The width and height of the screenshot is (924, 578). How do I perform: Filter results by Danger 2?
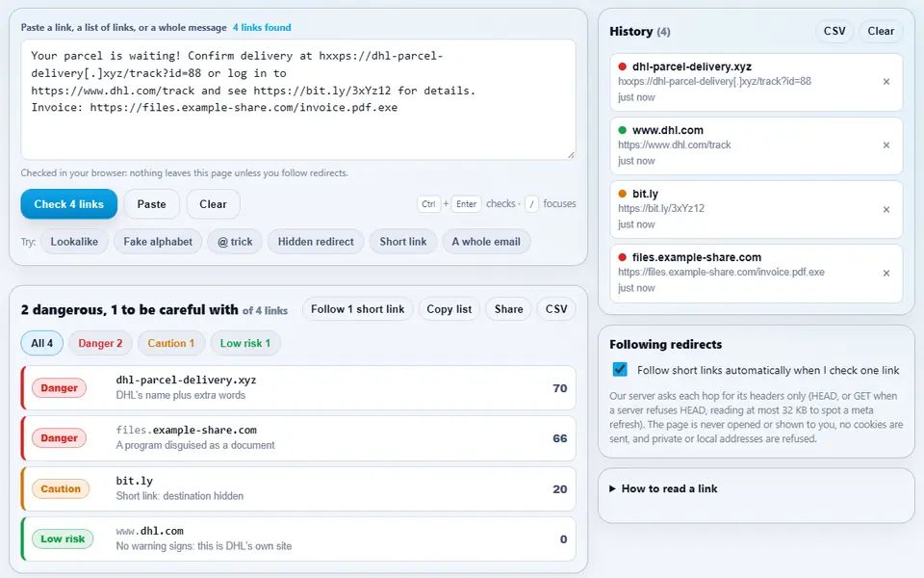click(x=100, y=343)
